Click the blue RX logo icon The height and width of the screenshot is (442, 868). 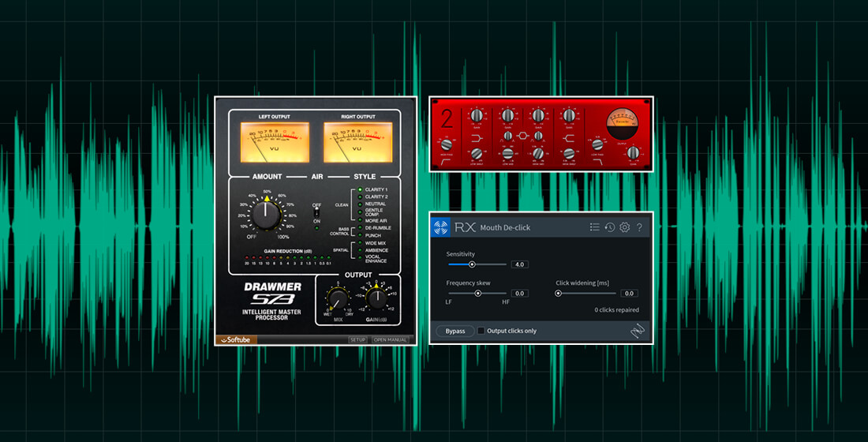click(441, 227)
